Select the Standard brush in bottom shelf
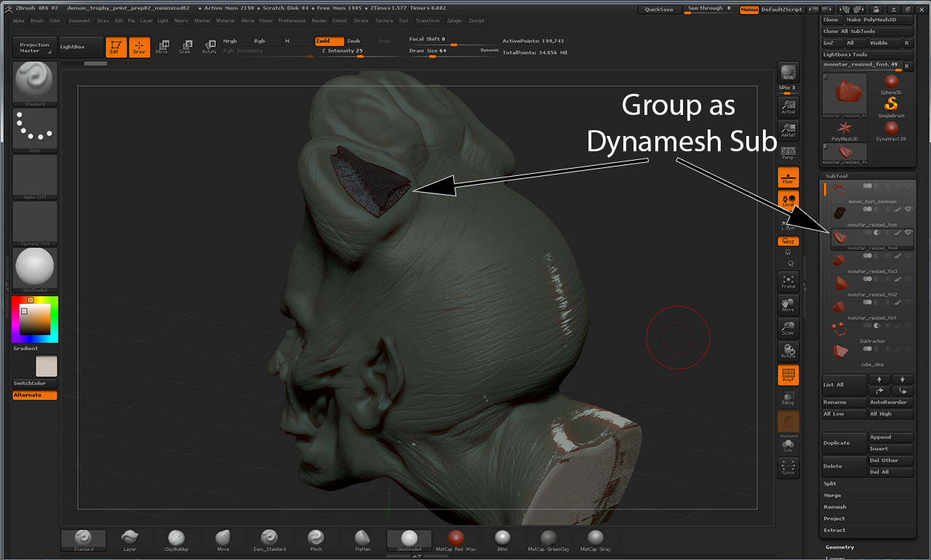The width and height of the screenshot is (931, 560). [x=84, y=540]
